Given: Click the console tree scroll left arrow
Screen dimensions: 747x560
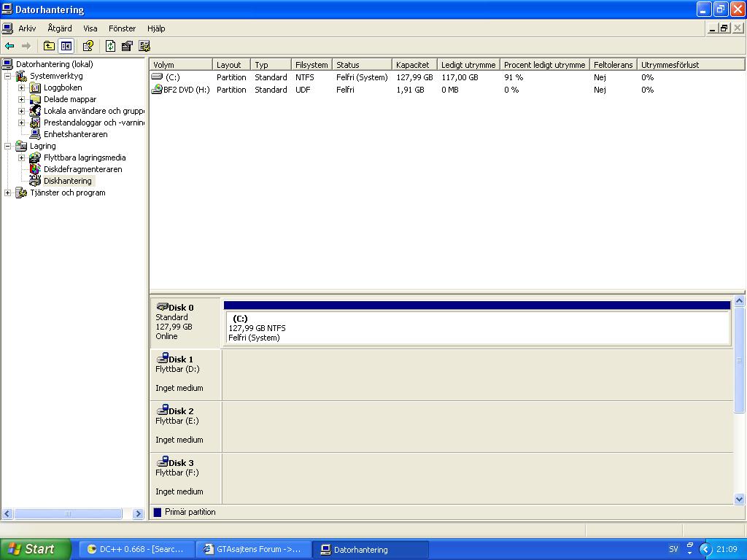Looking at the screenshot, I should [7, 514].
